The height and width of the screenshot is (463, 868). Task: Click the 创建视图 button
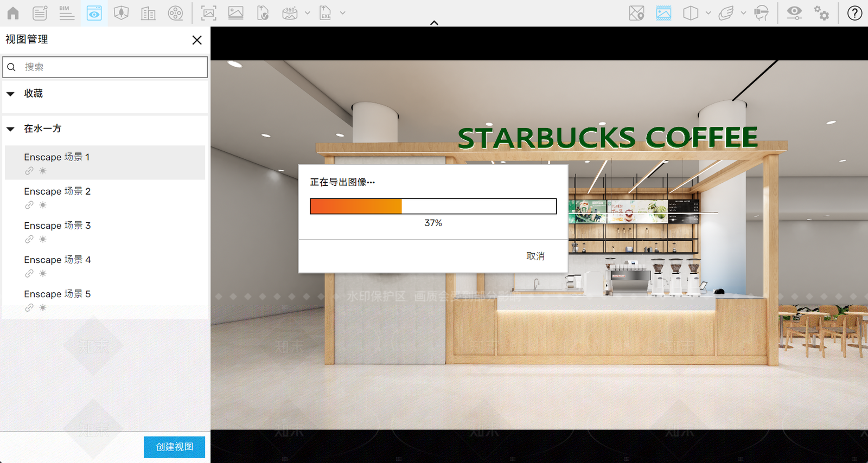tap(174, 447)
